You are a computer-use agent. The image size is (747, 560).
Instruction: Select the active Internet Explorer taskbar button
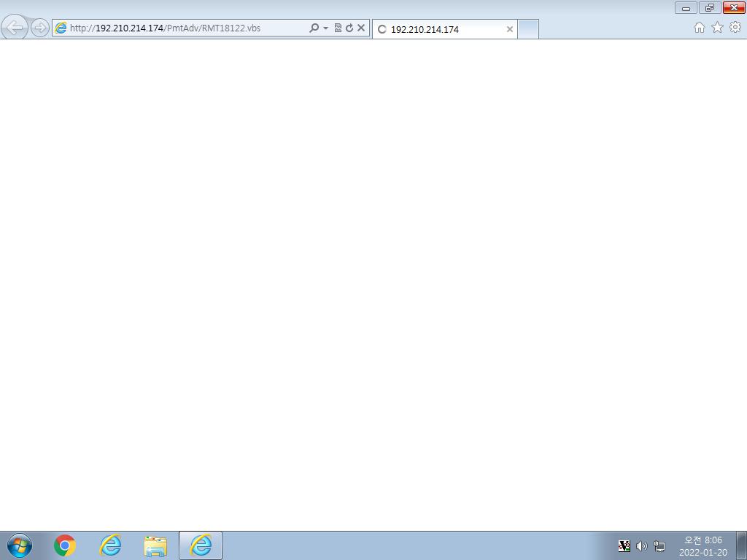coord(201,545)
